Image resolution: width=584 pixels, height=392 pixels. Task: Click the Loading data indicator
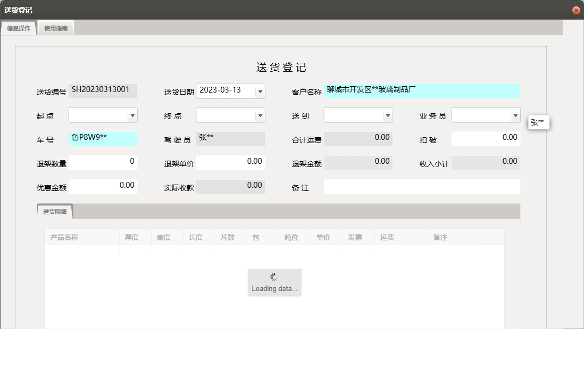pyautogui.click(x=274, y=282)
